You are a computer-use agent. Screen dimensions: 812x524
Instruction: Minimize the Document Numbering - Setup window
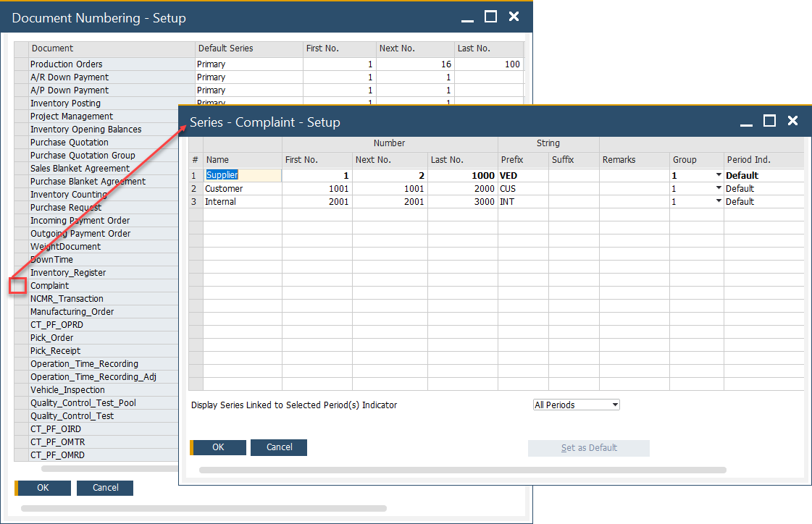coord(467,17)
